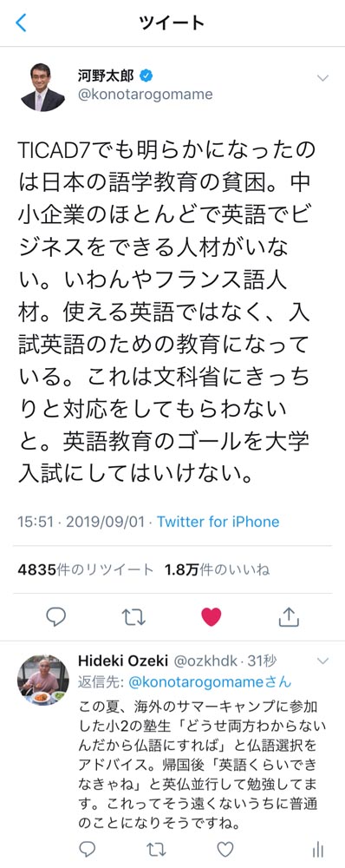Image resolution: width=345 pixels, height=868 pixels.
Task: Like Hideki Ozeki's reply tweet
Action: pos(225,850)
